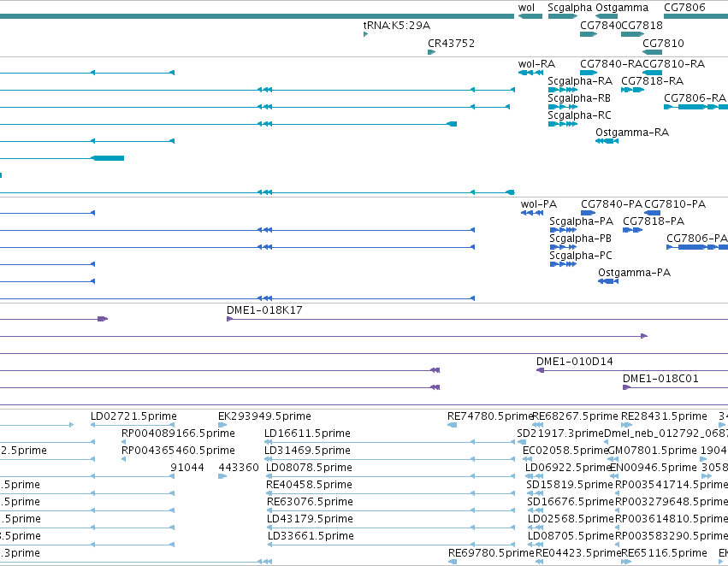Click the wol gene label
728x566 pixels.
pyautogui.click(x=526, y=8)
